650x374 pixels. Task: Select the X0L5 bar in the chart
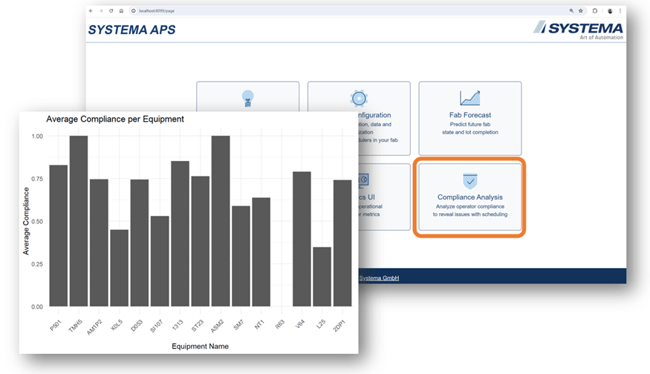click(119, 268)
